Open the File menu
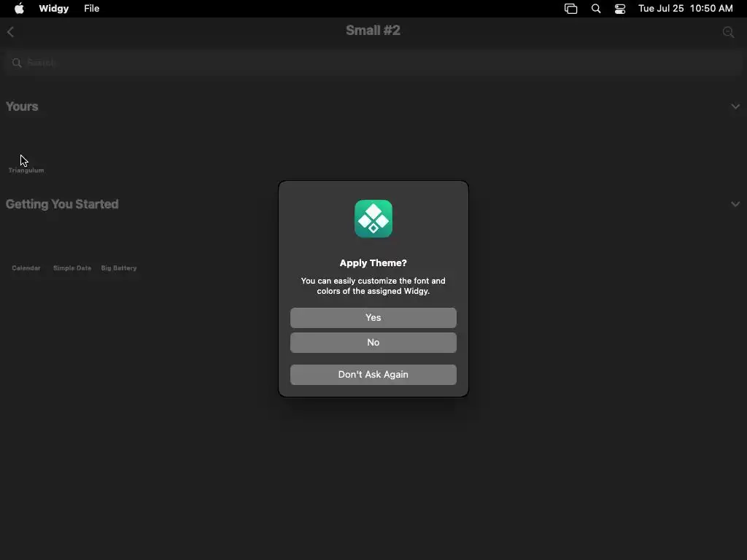This screenshot has height=560, width=747. click(91, 9)
